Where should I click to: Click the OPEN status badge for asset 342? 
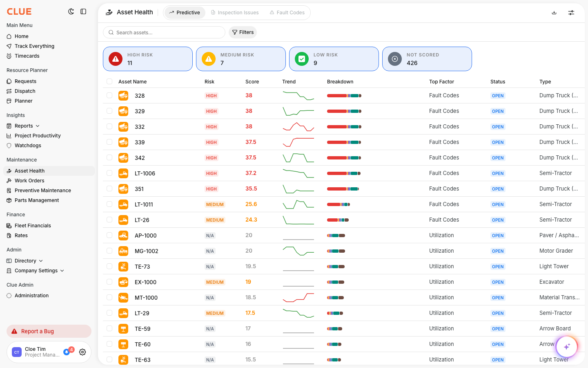tap(498, 158)
